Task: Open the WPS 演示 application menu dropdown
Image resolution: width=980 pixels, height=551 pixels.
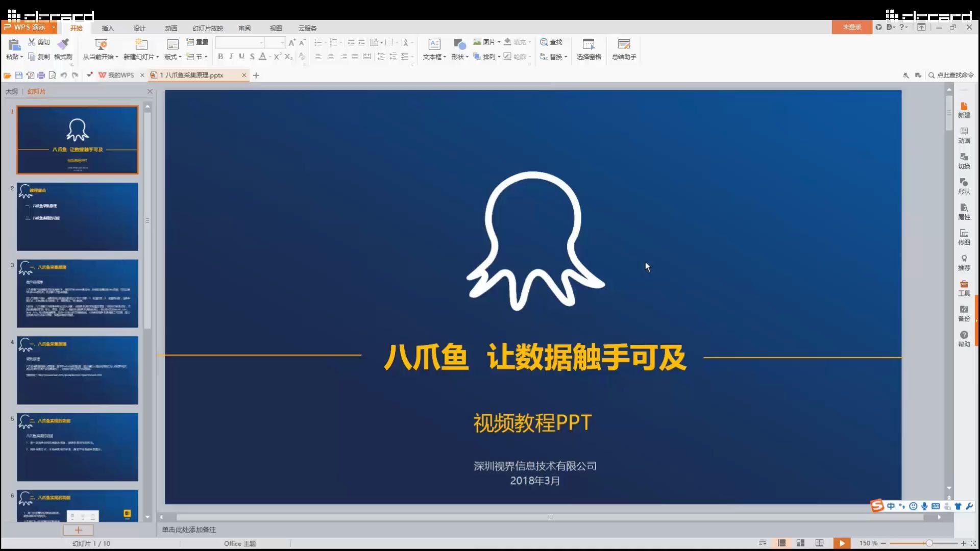Action: [x=54, y=27]
